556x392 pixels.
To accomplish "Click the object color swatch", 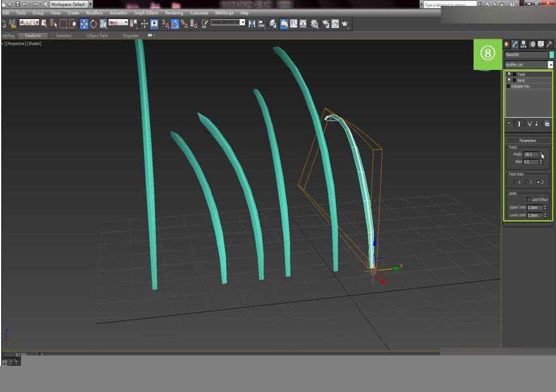I will click(551, 55).
